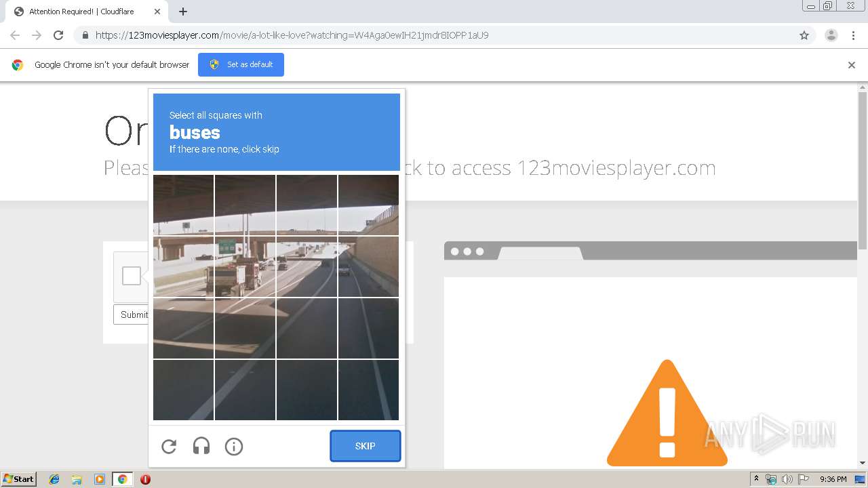The width and height of the screenshot is (868, 488).
Task: Open a new browser tab
Action: click(x=183, y=12)
